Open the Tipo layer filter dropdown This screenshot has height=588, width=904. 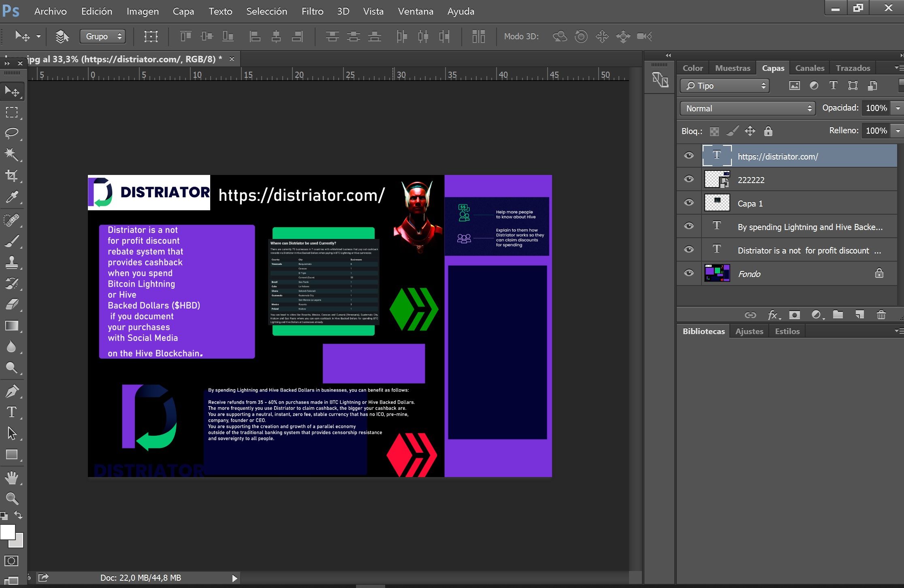click(725, 86)
